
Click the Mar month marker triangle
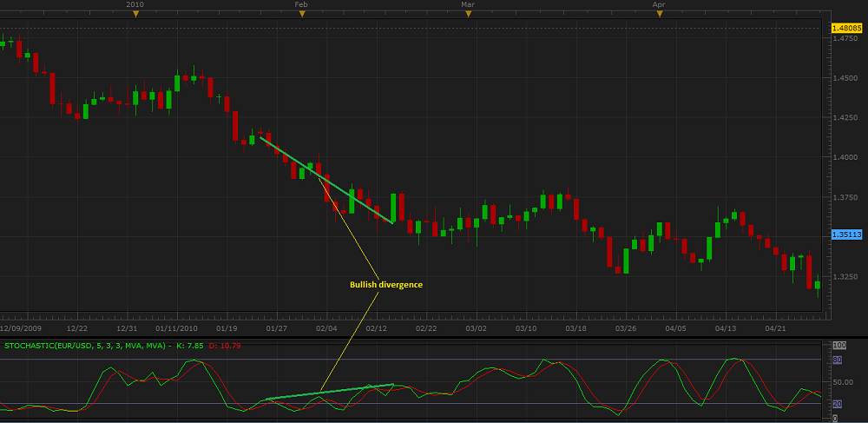469,15
